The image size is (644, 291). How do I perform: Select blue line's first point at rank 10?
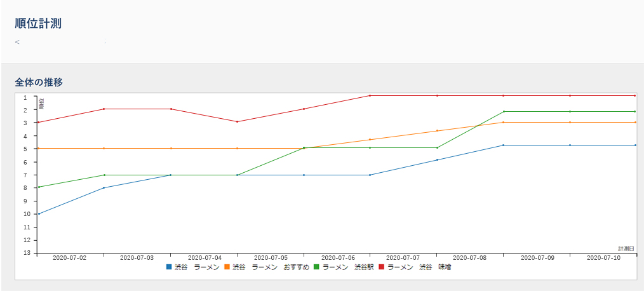39,213
